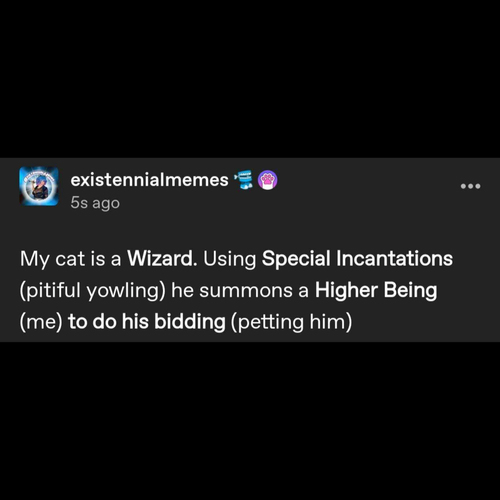
Task: Click the word 'Being' in the post
Action: coord(410,290)
